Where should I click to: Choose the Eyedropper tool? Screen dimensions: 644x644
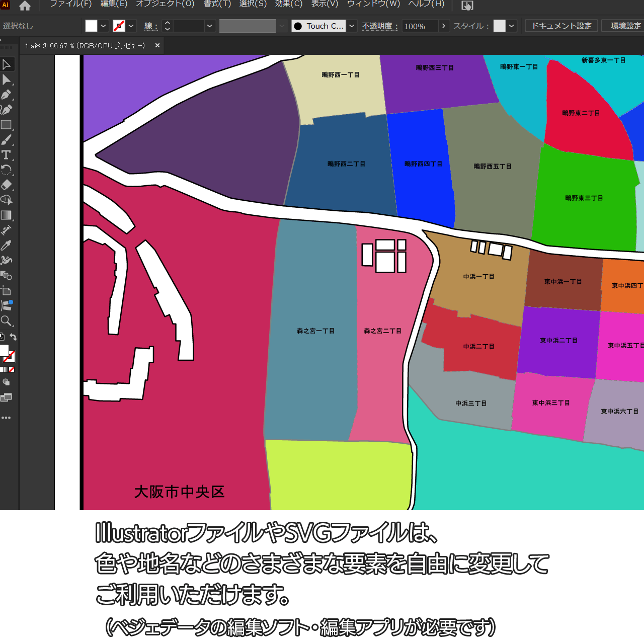tap(7, 246)
